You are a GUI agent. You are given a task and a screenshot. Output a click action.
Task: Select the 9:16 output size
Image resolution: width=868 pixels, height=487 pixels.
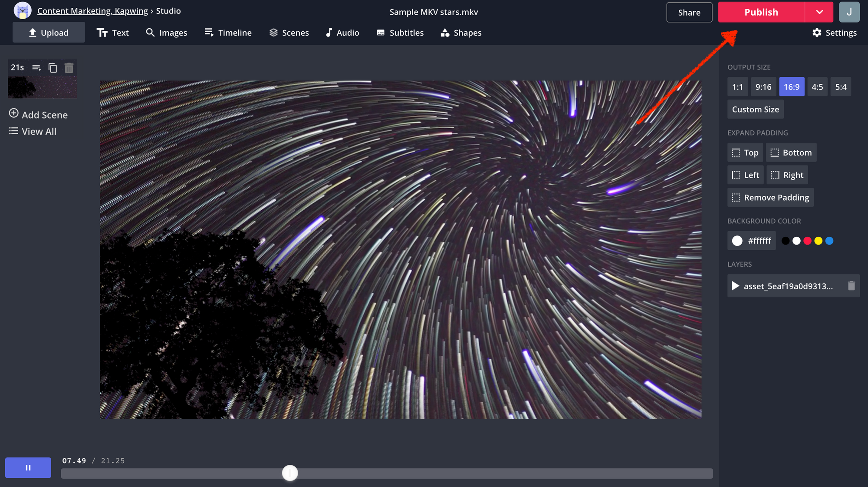(x=763, y=87)
